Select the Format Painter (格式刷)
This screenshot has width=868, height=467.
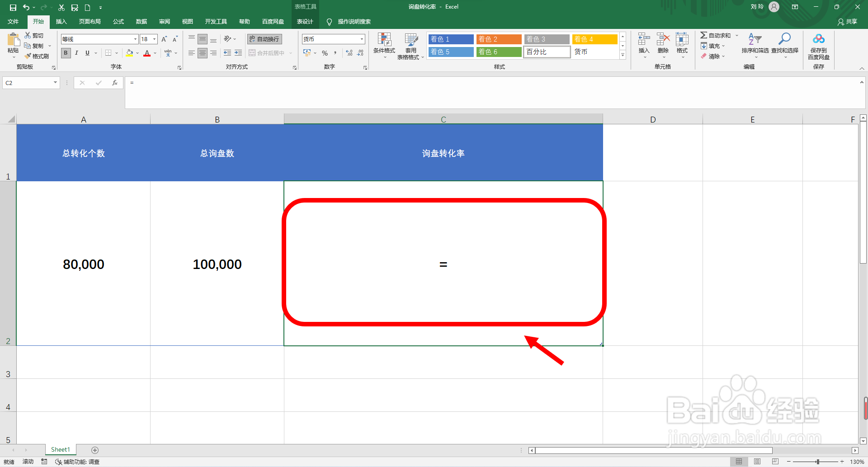pos(37,56)
